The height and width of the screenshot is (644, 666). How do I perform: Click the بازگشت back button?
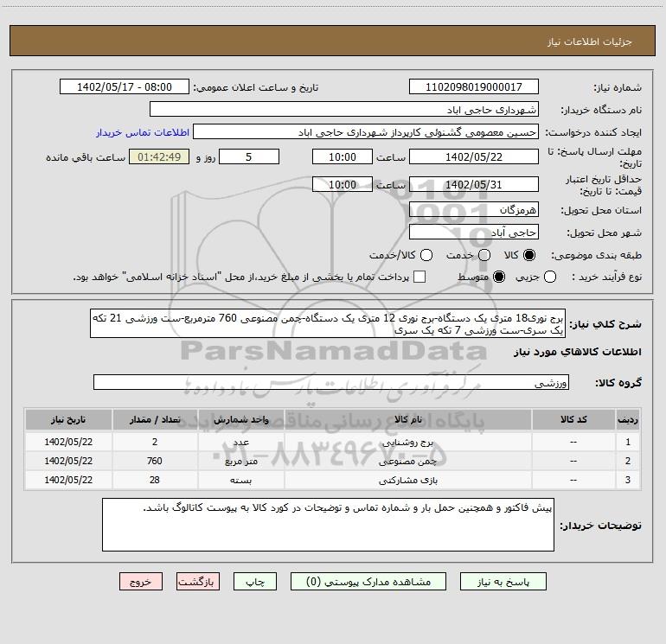[x=198, y=582]
